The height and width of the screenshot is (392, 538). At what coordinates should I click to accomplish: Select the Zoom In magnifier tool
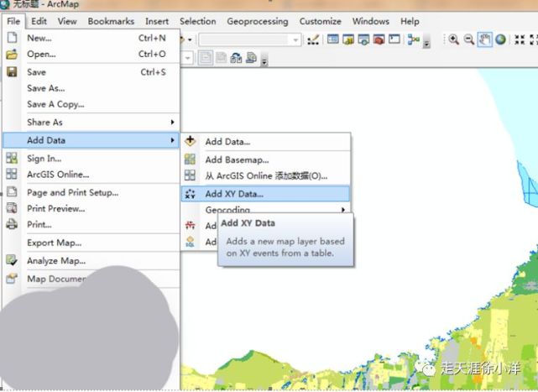453,39
